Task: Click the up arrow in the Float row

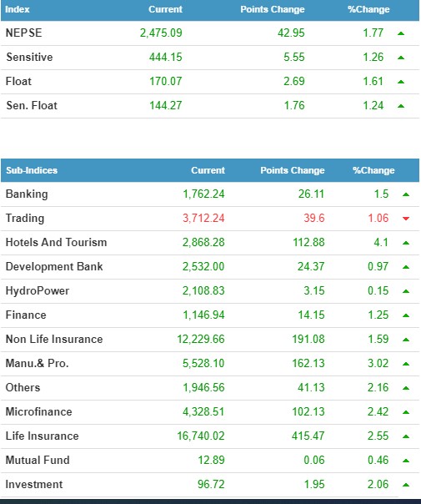Action: [401, 82]
